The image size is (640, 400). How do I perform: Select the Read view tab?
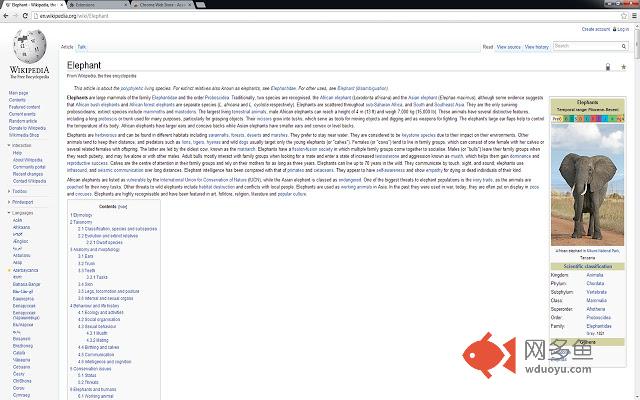coord(488,47)
